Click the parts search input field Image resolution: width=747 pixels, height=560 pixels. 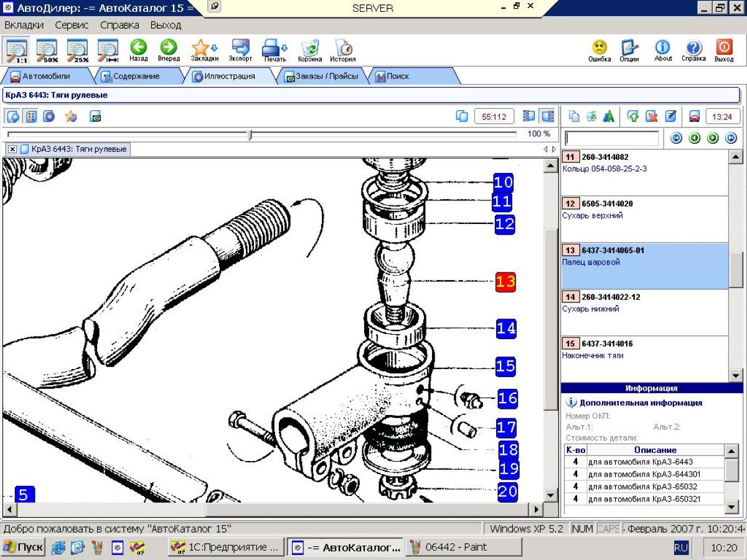point(611,138)
